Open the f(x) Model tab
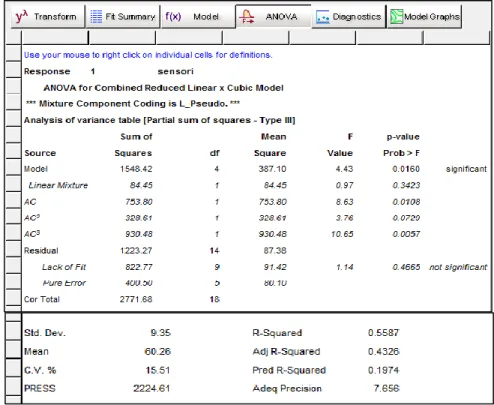 pyautogui.click(x=197, y=16)
